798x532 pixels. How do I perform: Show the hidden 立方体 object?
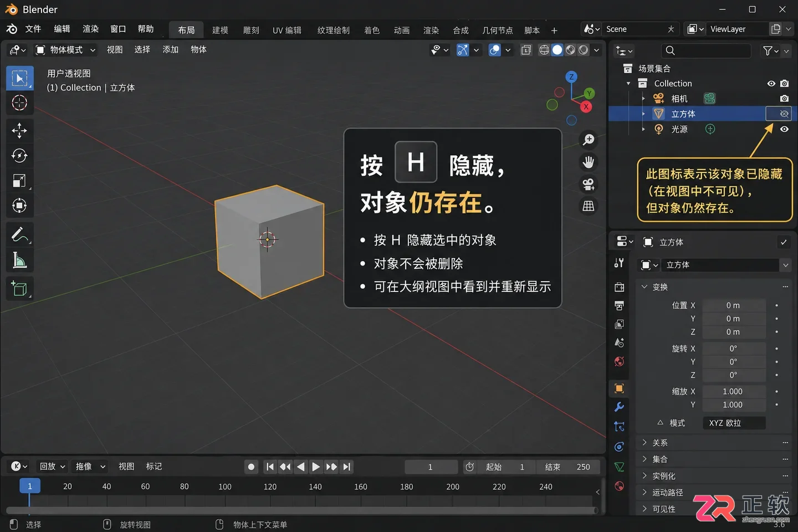[x=784, y=114]
